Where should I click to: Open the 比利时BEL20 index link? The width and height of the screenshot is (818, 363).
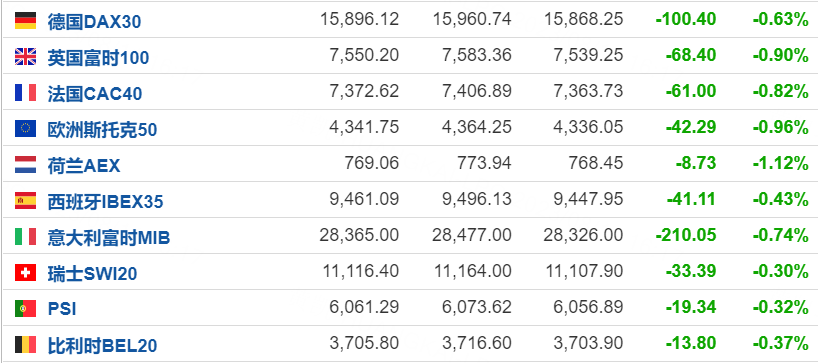[102, 346]
